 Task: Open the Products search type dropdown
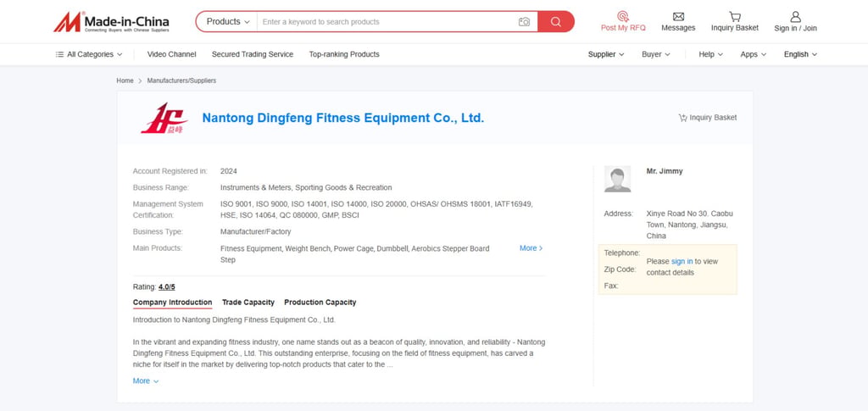click(227, 21)
